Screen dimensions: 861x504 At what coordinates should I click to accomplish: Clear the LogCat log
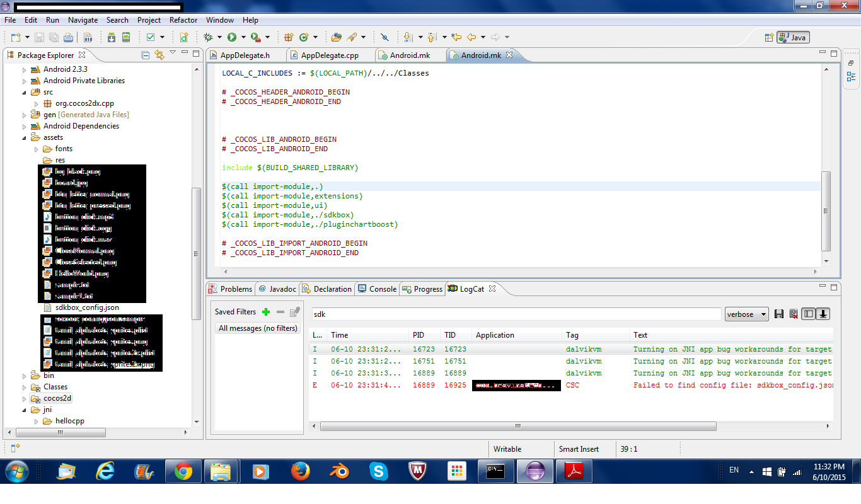(793, 314)
